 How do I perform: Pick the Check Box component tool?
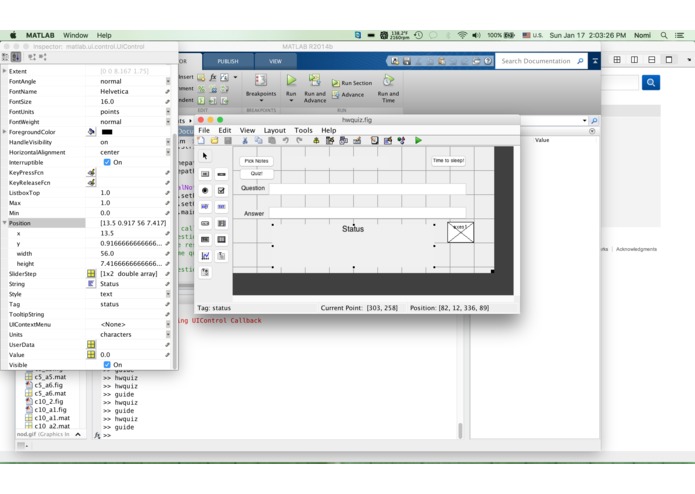click(222, 191)
